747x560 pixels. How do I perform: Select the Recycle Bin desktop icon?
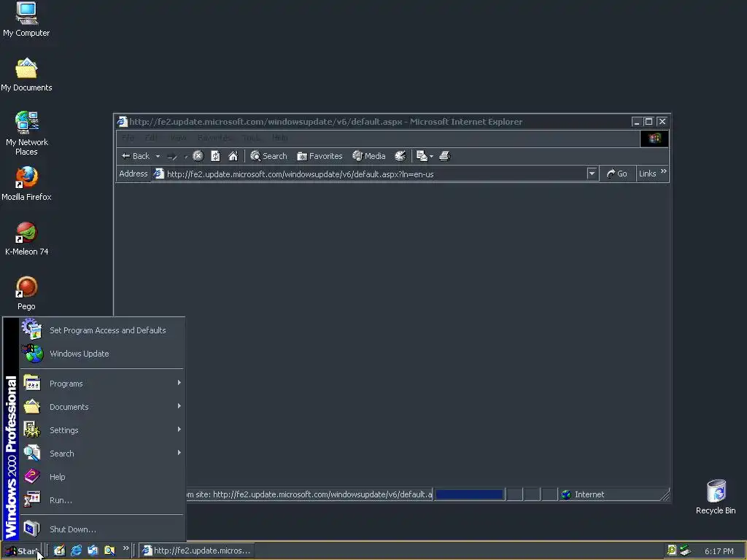716,497
